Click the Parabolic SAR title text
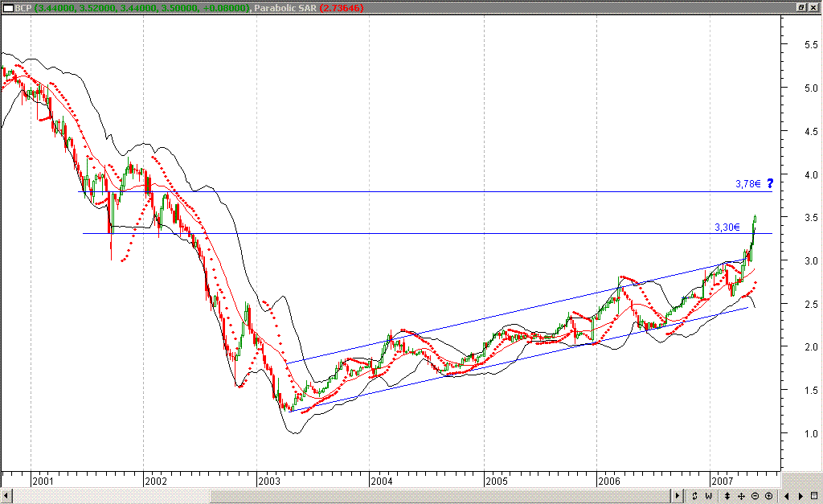 285,6
